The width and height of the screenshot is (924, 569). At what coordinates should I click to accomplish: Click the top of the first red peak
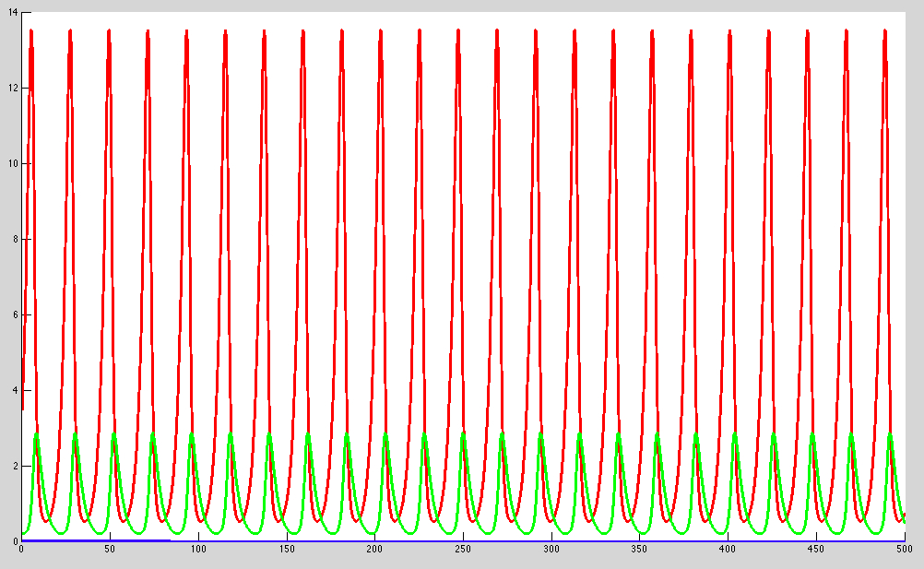pos(31,30)
